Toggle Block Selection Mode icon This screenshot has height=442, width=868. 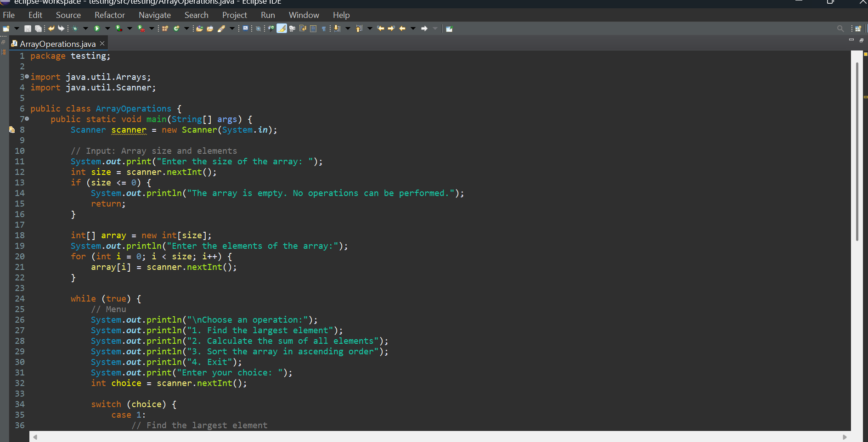click(313, 28)
